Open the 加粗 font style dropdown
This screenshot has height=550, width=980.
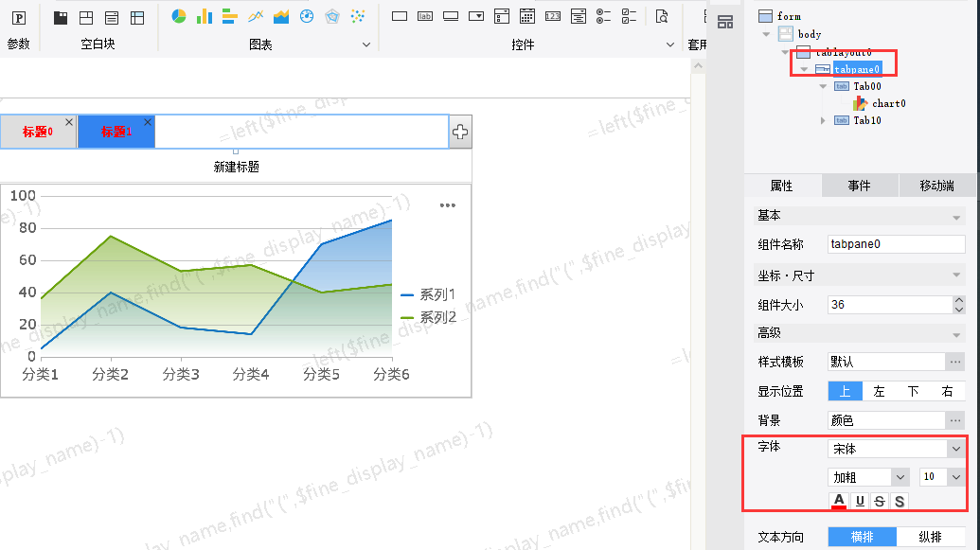900,477
